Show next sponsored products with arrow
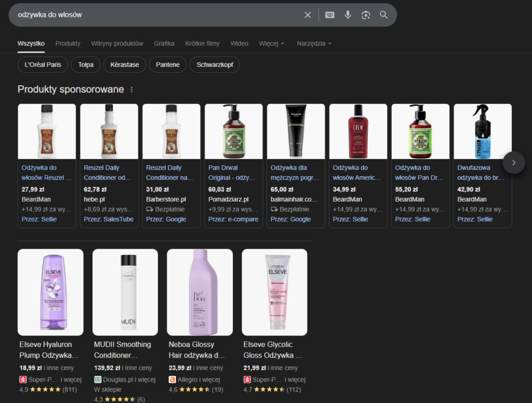The height and width of the screenshot is (403, 532). click(x=514, y=163)
